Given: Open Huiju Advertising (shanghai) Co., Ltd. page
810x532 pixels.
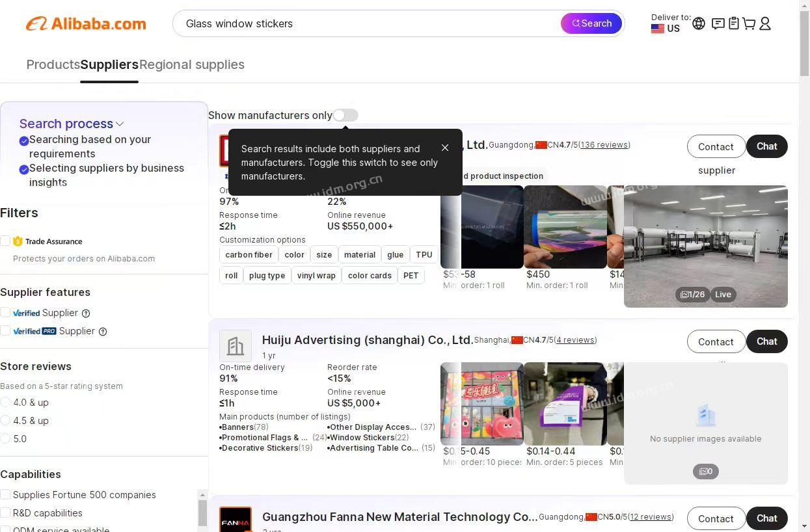Looking at the screenshot, I should coord(368,340).
